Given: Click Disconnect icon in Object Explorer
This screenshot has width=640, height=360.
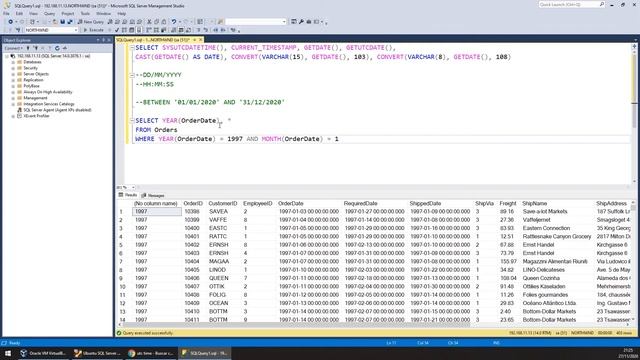Looking at the screenshot, I should click(x=36, y=48).
